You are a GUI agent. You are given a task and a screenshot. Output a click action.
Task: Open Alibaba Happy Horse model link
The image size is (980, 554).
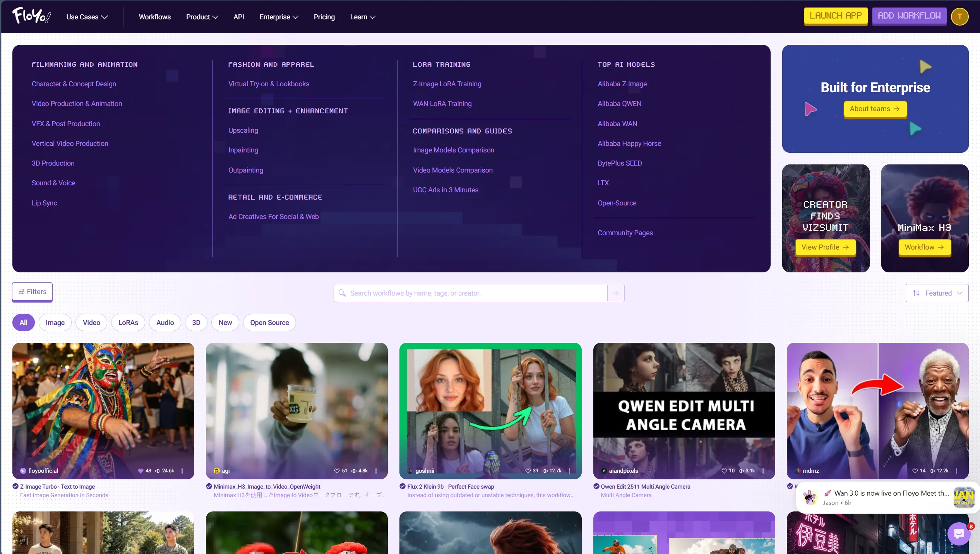[x=629, y=144]
